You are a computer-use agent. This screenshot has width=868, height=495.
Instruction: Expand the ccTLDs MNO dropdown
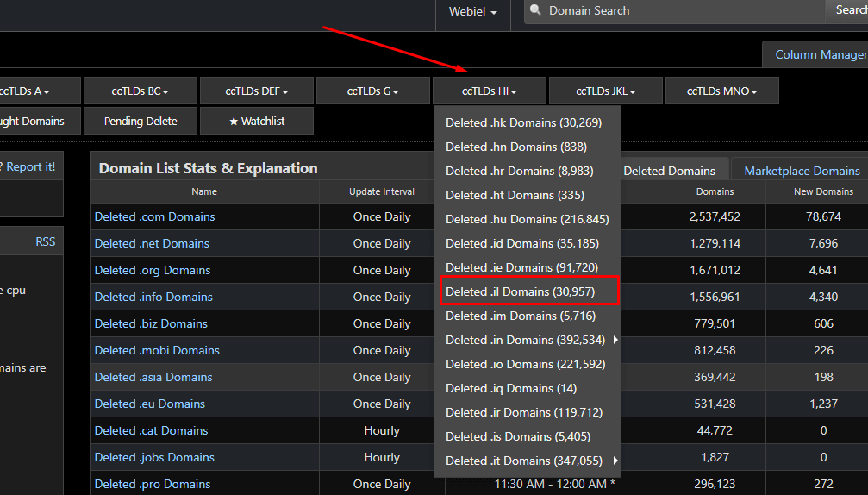point(721,91)
